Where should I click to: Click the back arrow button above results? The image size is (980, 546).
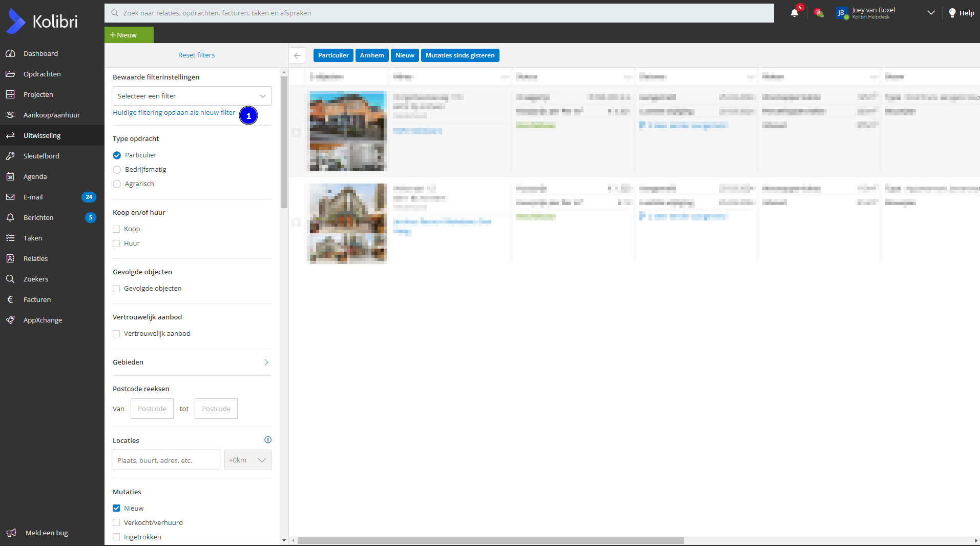tap(297, 55)
